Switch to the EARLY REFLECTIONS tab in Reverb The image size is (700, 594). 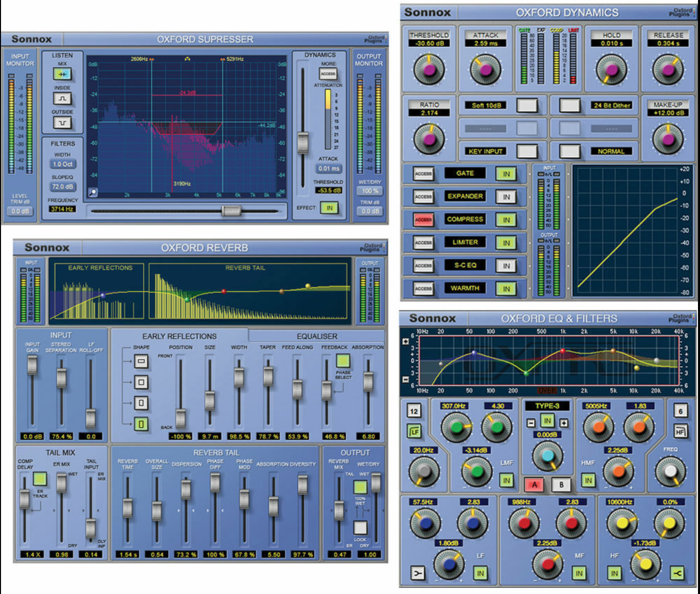click(180, 336)
